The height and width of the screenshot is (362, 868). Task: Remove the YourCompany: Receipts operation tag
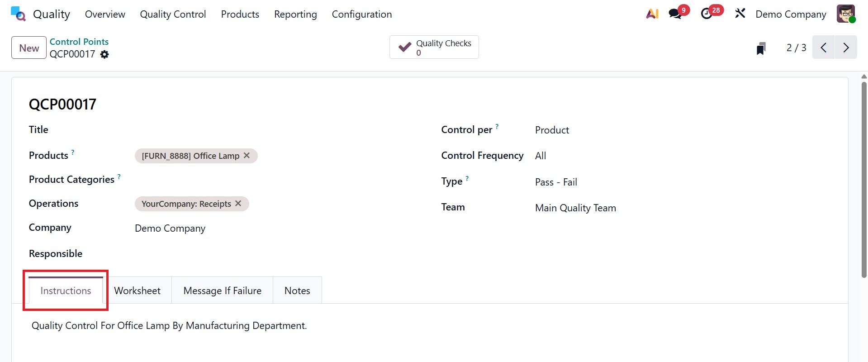point(238,204)
